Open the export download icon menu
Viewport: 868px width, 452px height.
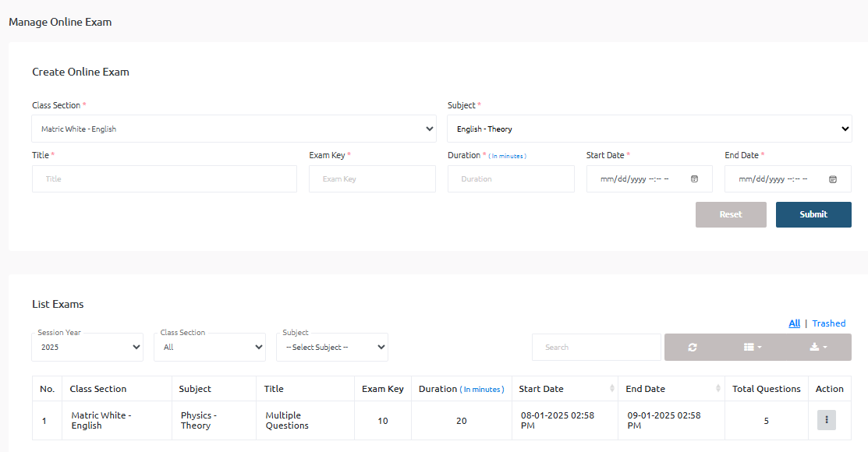tap(818, 348)
